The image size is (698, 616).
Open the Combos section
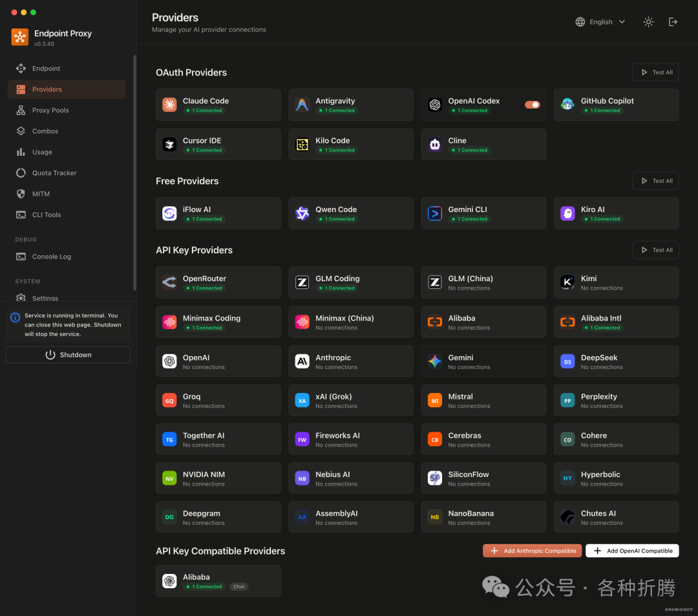tap(67, 131)
